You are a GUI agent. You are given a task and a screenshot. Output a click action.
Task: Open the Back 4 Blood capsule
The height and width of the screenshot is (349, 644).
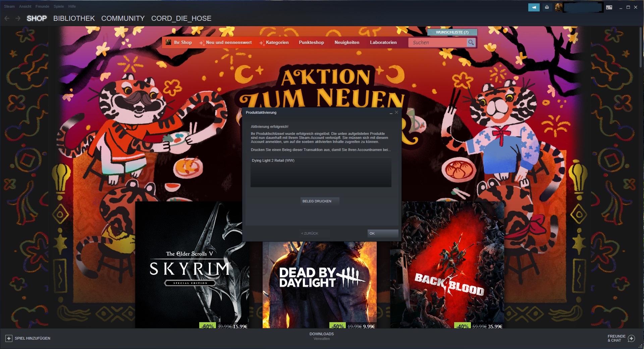447,265
